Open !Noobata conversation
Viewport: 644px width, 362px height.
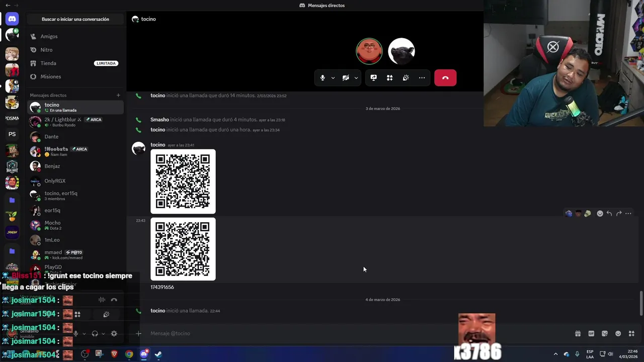coord(75,151)
